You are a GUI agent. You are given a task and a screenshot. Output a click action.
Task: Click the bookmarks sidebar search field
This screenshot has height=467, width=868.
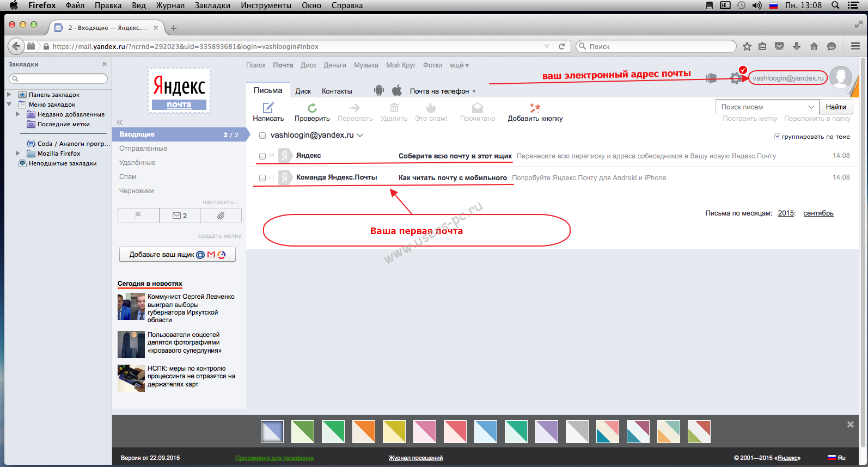point(58,79)
